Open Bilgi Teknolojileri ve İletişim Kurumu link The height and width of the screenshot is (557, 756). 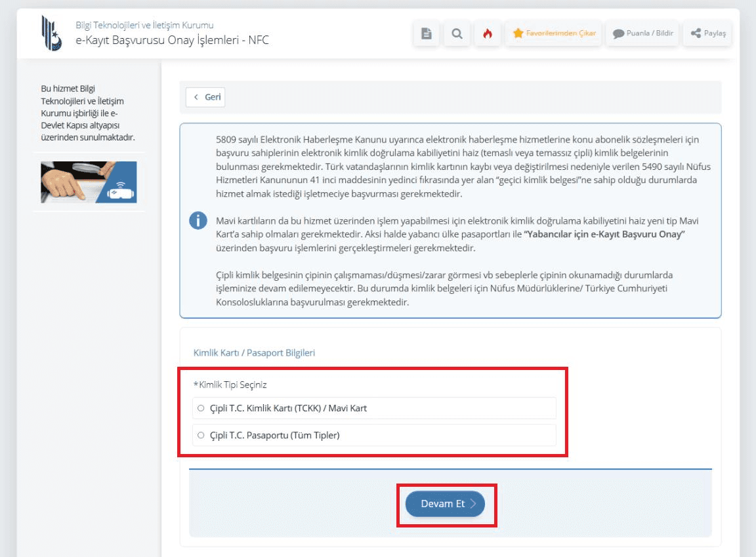[x=144, y=25]
